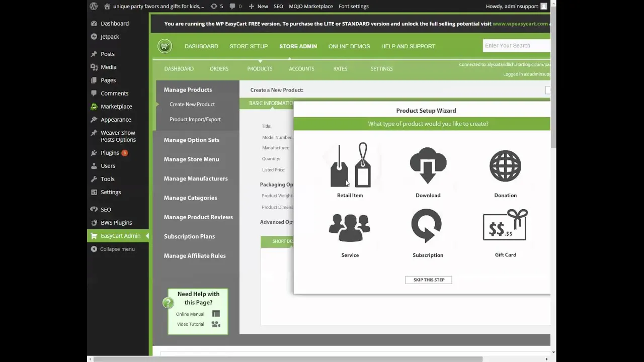The width and height of the screenshot is (644, 362).
Task: Choose the Gift Card icon
Action: [505, 225]
